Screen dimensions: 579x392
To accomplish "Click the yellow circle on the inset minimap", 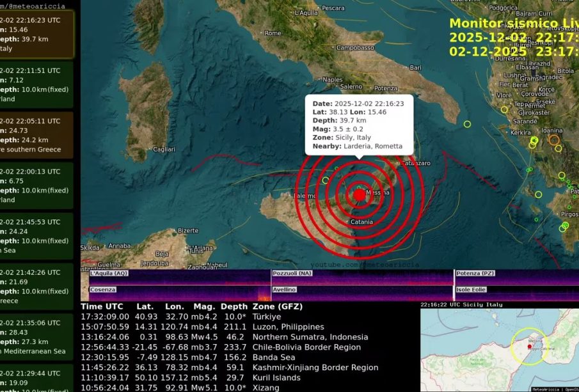I will click(x=529, y=347).
